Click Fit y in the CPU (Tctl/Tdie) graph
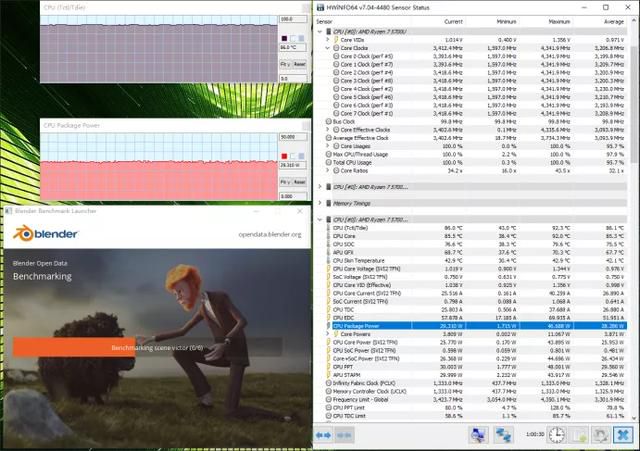Viewport: 640px width, 451px height. [285, 64]
